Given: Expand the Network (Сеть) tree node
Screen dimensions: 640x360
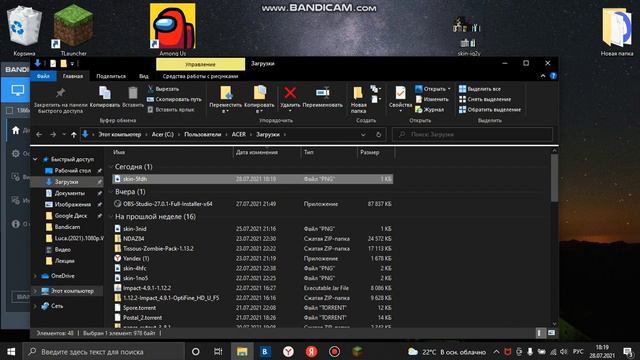Looking at the screenshot, I should pos(36,306).
